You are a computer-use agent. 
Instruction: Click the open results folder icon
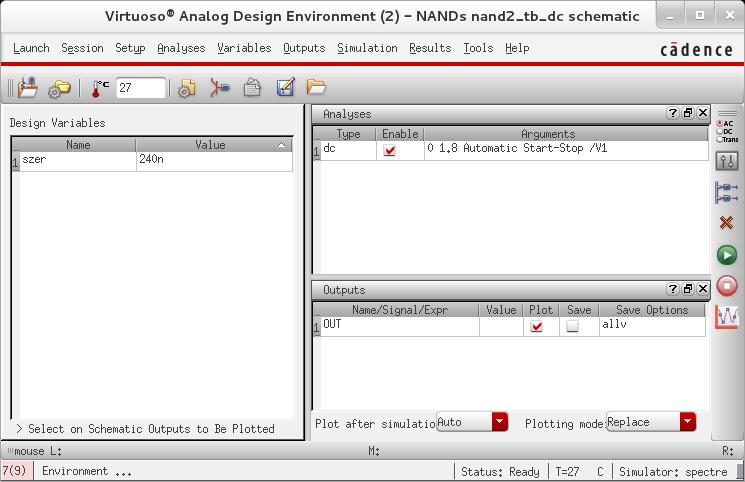click(x=316, y=87)
